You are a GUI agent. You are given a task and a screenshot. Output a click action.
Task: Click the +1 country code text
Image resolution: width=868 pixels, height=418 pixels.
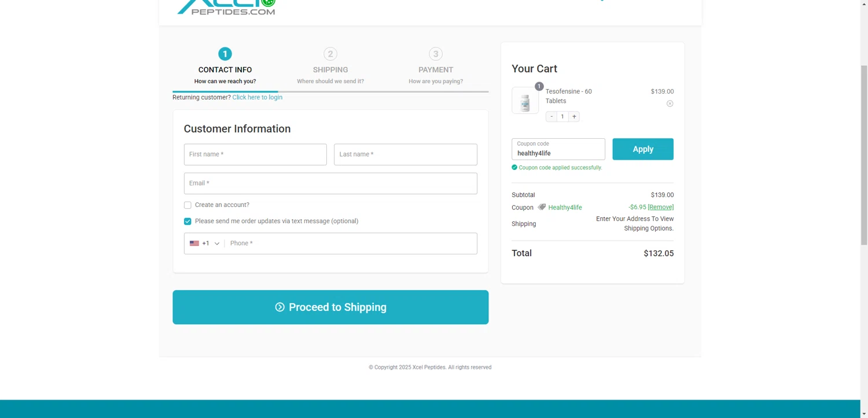pos(205,243)
